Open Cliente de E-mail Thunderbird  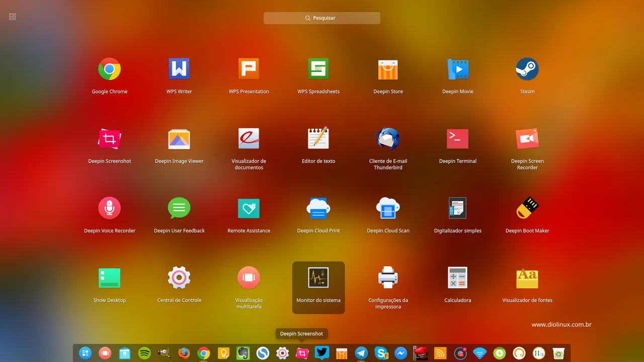click(x=388, y=139)
